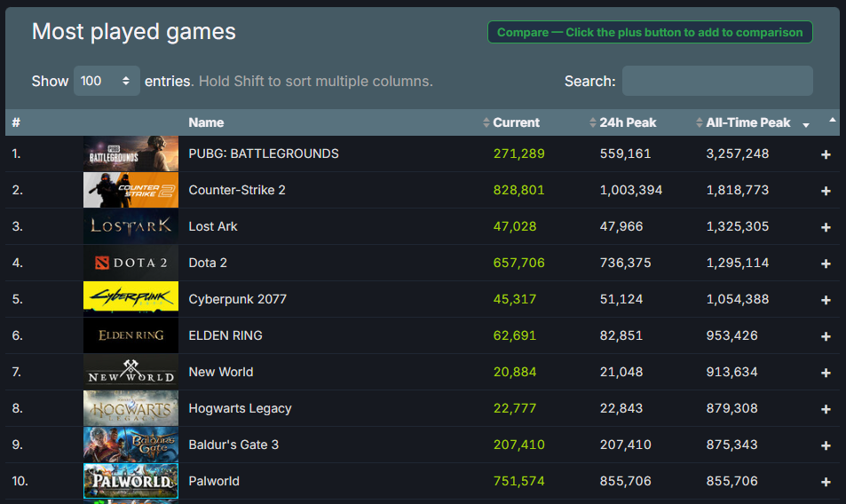Add Lost Ark to comparison
The image size is (846, 504).
click(x=826, y=227)
